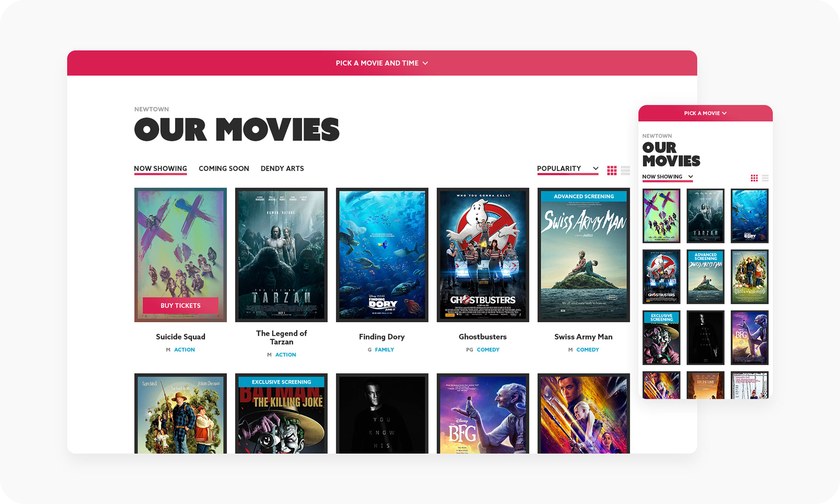Viewport: 840px width, 504px height.
Task: Open Ghostbusters poster in mobile panel
Action: [x=661, y=276]
